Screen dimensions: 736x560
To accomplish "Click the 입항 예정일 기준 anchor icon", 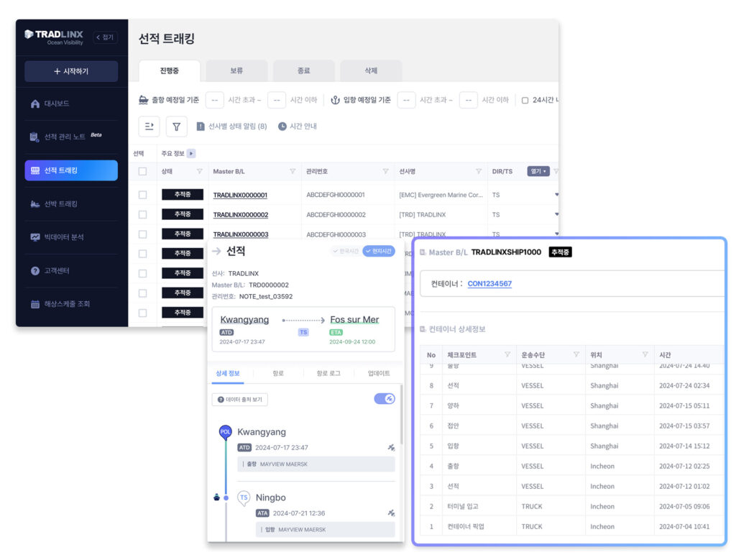I will pos(335,100).
